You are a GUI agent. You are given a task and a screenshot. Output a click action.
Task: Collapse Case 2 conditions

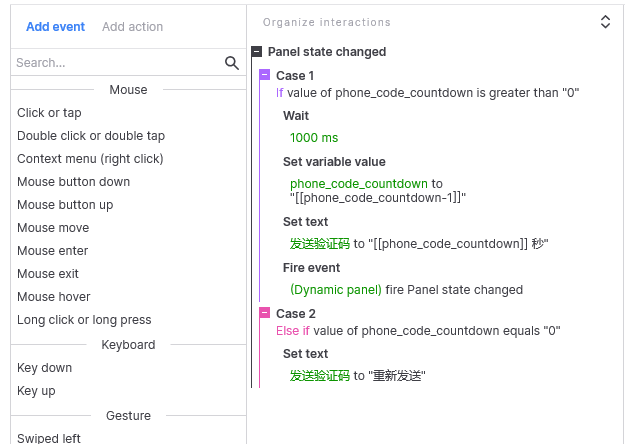pos(264,313)
